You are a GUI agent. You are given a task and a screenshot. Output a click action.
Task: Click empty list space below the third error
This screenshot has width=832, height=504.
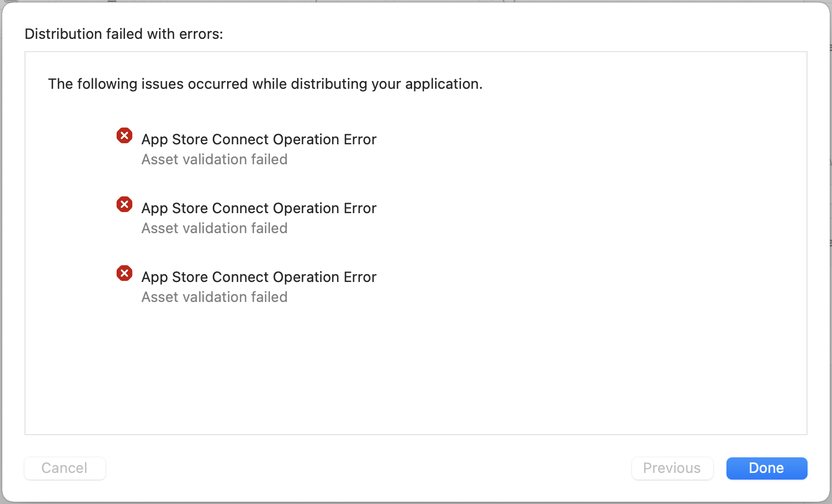click(x=415, y=369)
